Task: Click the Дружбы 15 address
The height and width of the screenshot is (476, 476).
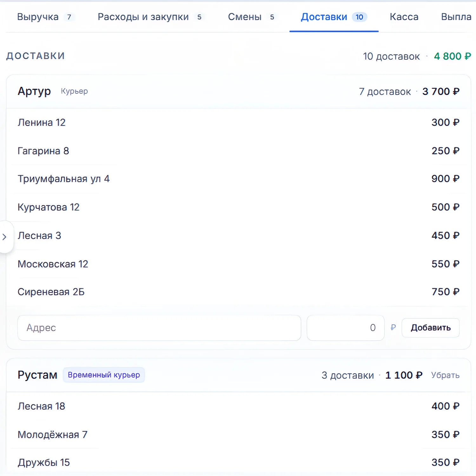Action: (x=43, y=462)
